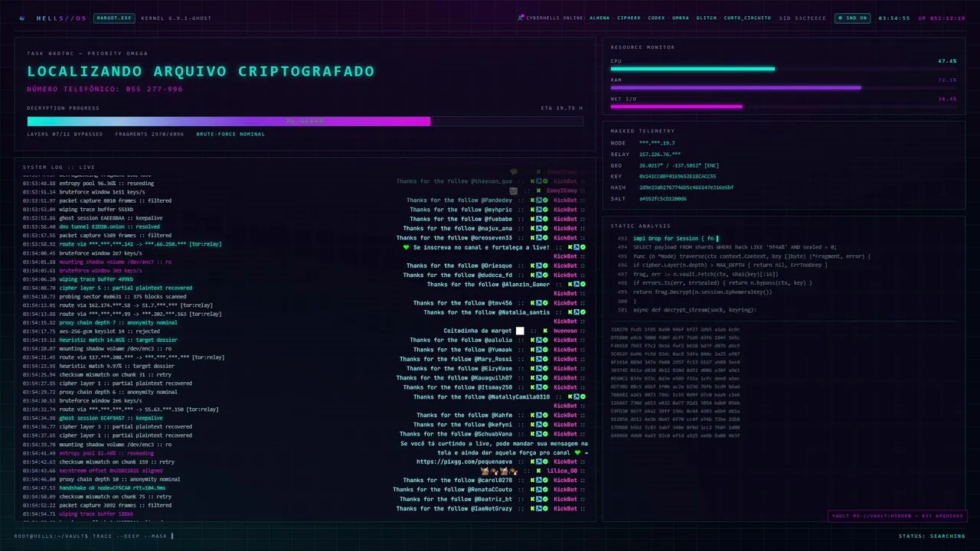980x551 pixels.
Task: Click moderator badge in @Yumaak follow row
Action: click(539, 350)
